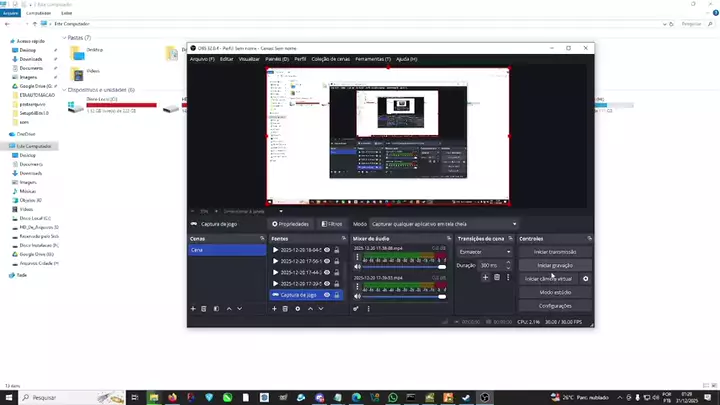Open the Ferramentas (T) menu
Image resolution: width=720 pixels, height=405 pixels.
tap(372, 59)
